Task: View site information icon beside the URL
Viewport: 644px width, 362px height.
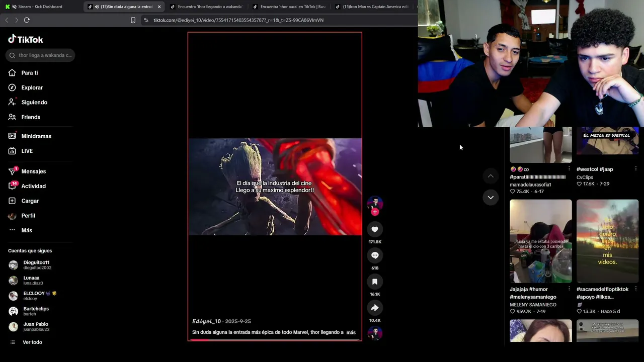Action: pos(146,20)
